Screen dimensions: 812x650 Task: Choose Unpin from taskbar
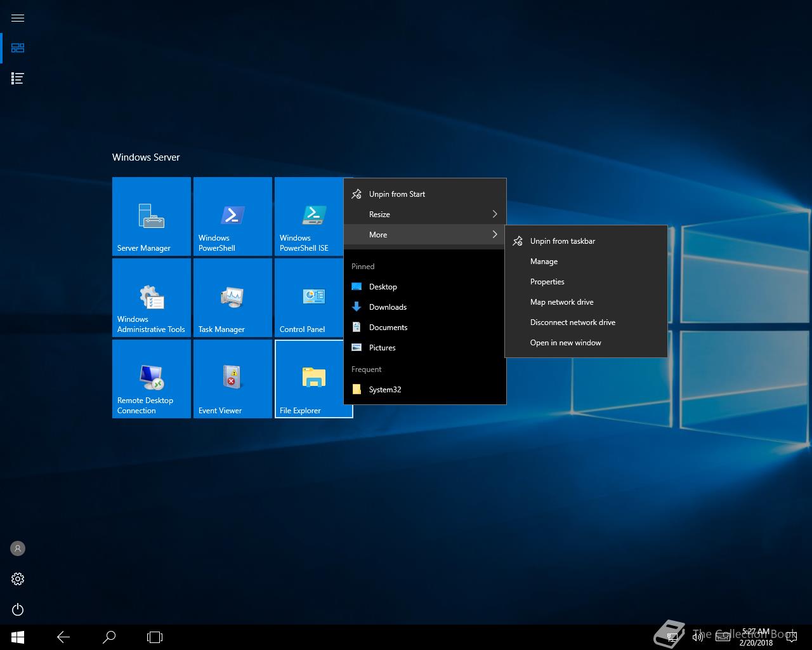(586, 241)
